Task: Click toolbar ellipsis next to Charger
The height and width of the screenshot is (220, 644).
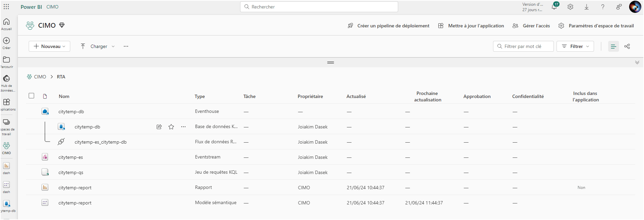Action: pyautogui.click(x=126, y=46)
